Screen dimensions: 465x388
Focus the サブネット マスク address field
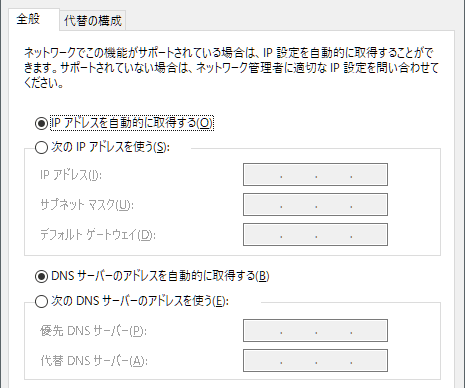coord(315,204)
